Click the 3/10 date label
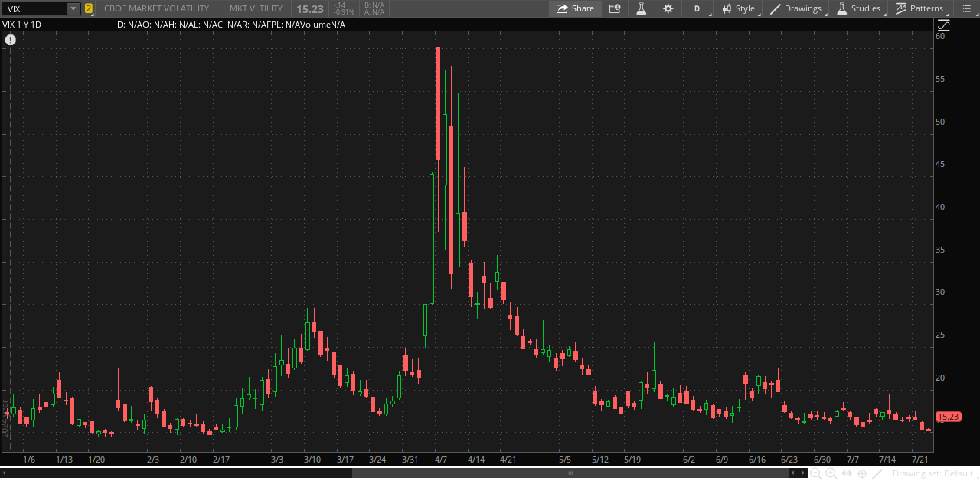Screen dimensions: 980x481 pyautogui.click(x=312, y=460)
